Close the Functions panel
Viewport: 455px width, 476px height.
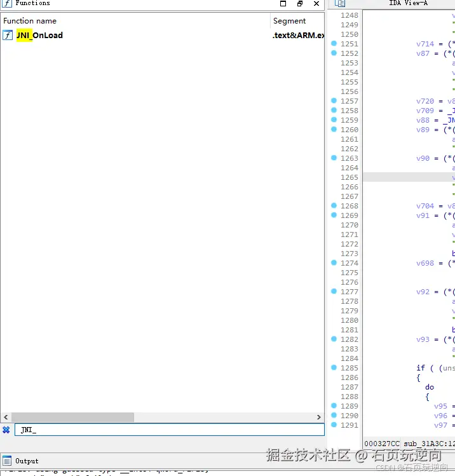pyautogui.click(x=316, y=3)
